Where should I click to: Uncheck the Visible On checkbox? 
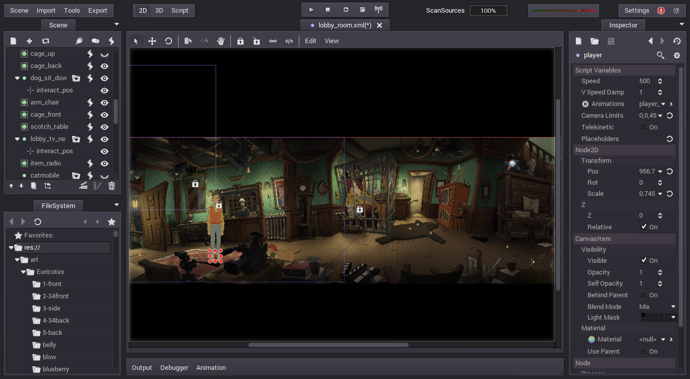pos(643,261)
